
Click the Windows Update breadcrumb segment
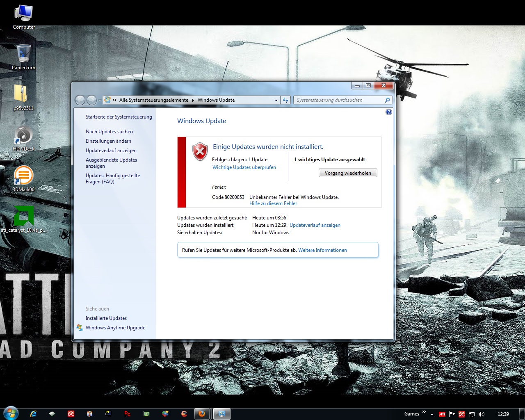(216, 100)
